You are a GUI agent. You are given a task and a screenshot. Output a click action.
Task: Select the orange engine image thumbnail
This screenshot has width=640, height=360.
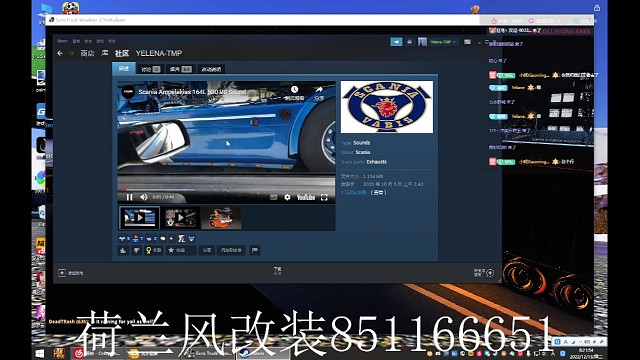[221, 218]
